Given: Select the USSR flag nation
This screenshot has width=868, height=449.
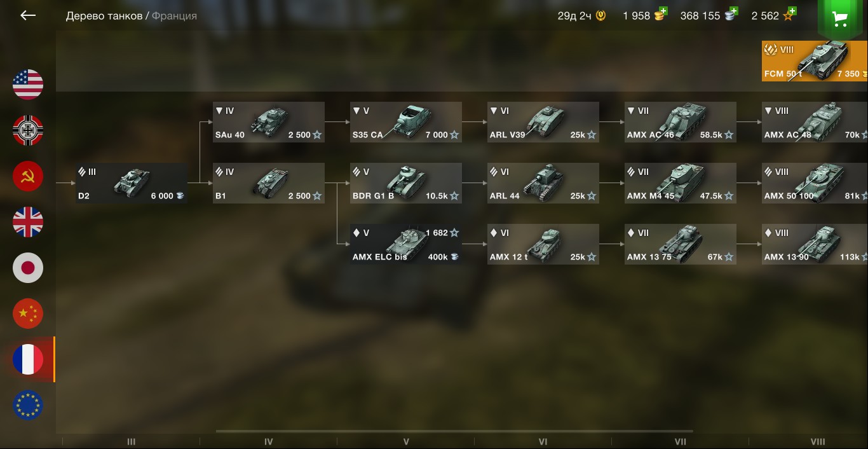Looking at the screenshot, I should point(28,176).
